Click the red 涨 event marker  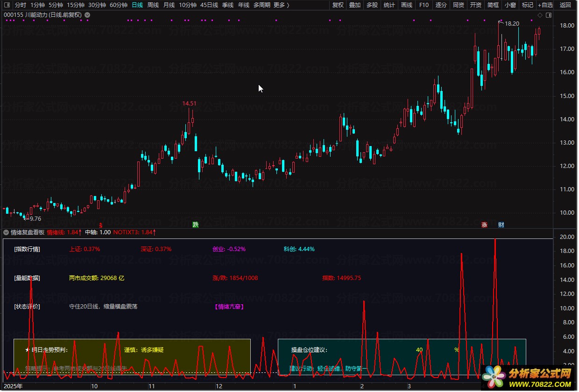click(485, 224)
